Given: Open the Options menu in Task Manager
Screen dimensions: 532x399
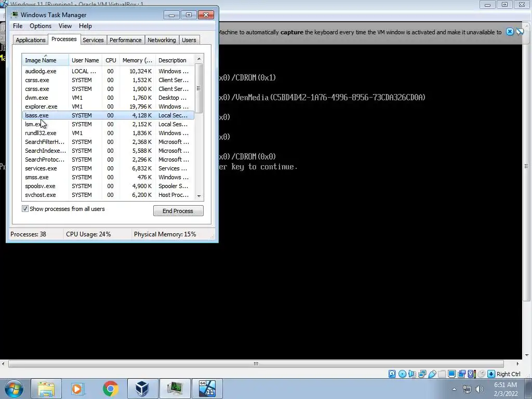Looking at the screenshot, I should [x=41, y=26].
